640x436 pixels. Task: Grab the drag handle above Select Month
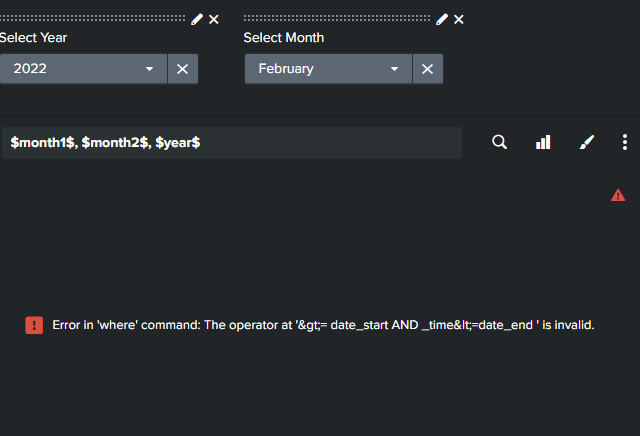[337, 19]
